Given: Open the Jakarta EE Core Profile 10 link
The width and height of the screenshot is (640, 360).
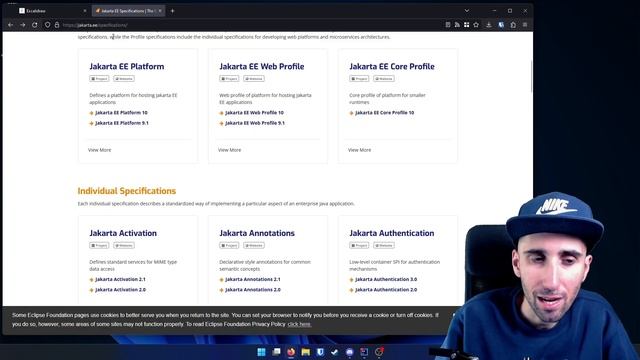Looking at the screenshot, I should [384, 113].
